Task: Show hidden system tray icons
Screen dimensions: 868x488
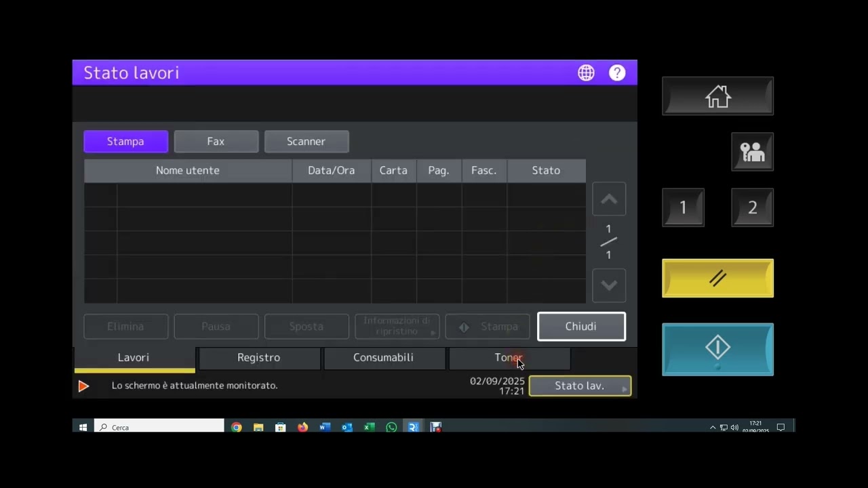Action: (713, 428)
